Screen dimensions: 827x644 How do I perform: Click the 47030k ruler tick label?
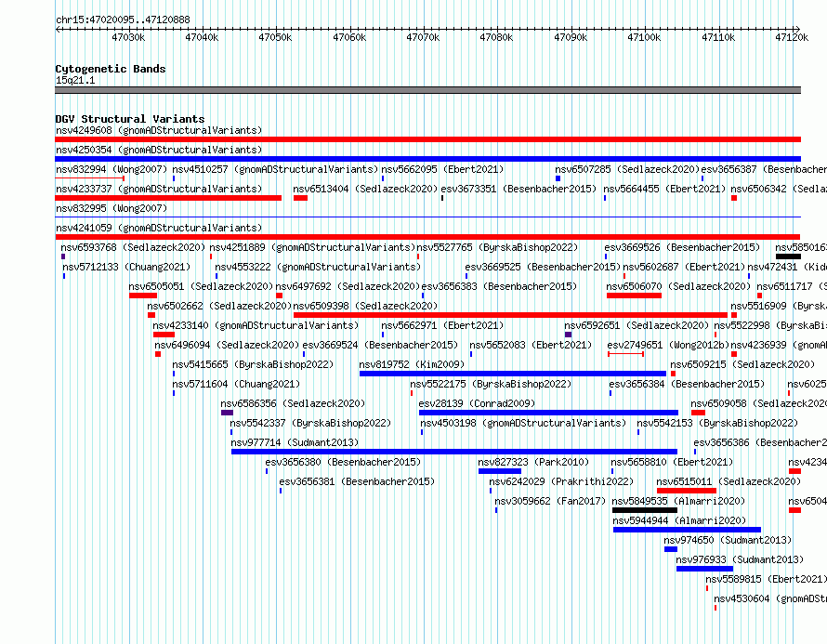128,37
